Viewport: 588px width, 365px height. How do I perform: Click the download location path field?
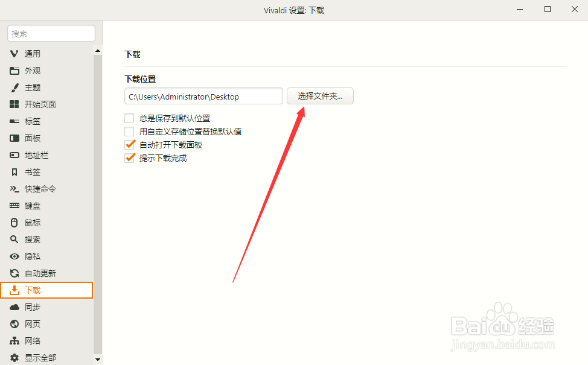pyautogui.click(x=203, y=96)
